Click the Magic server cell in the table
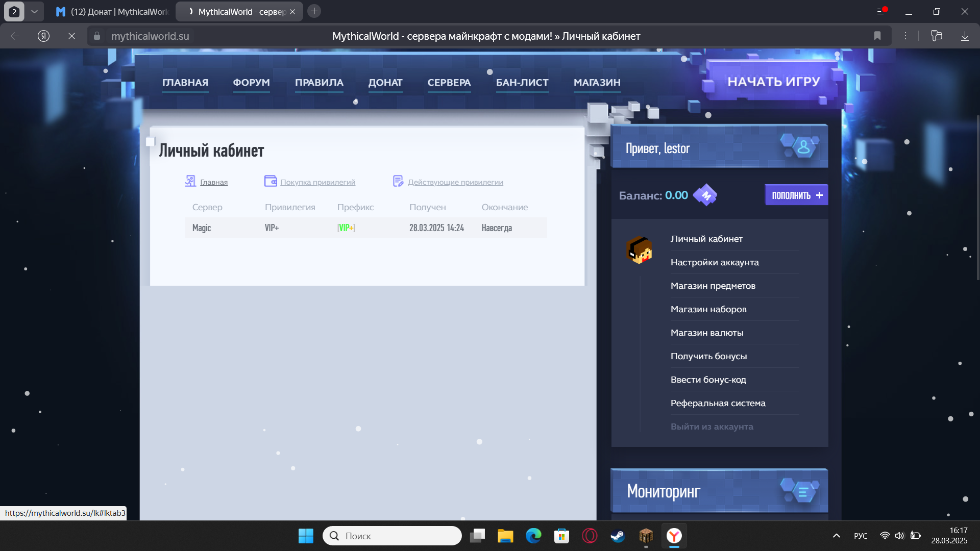The height and width of the screenshot is (551, 980). pyautogui.click(x=202, y=228)
